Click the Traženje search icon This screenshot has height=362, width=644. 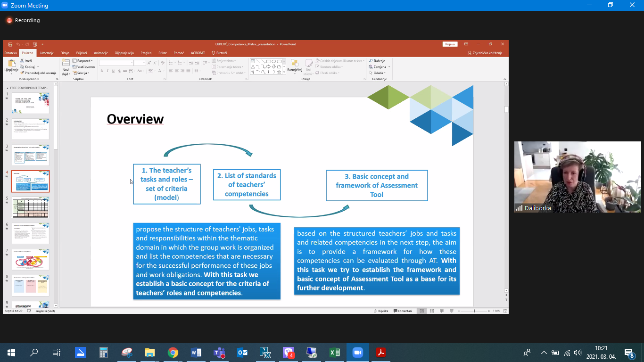click(377, 61)
